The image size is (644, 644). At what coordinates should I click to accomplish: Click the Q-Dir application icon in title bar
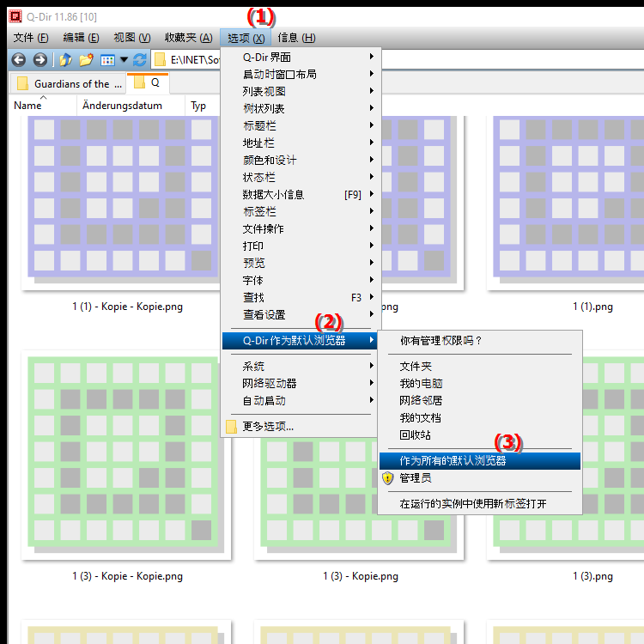tap(15, 16)
